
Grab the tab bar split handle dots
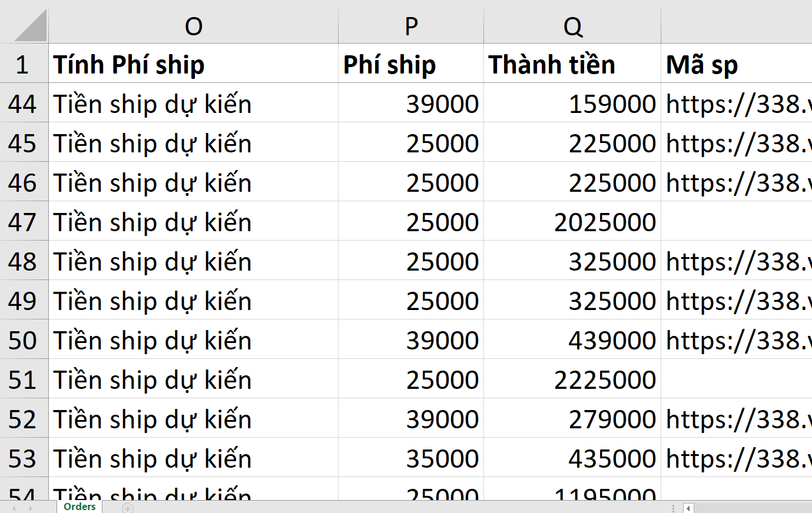(673, 508)
